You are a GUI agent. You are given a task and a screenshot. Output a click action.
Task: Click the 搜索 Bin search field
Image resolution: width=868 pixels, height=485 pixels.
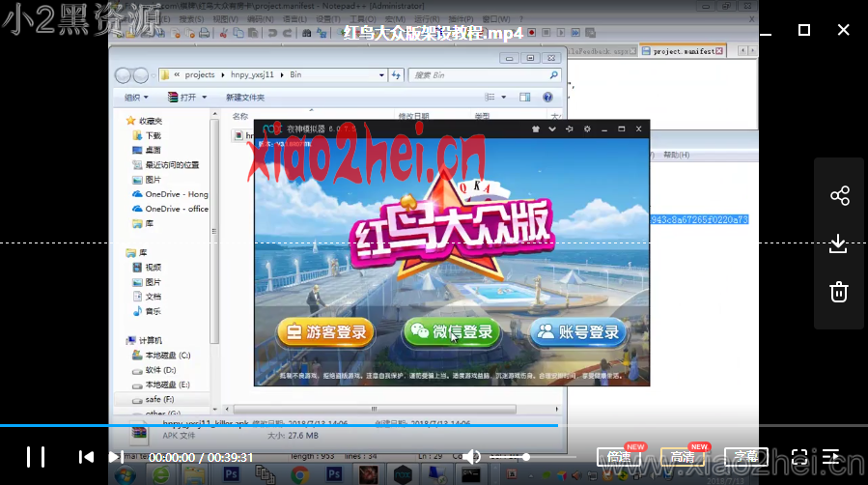(485, 74)
